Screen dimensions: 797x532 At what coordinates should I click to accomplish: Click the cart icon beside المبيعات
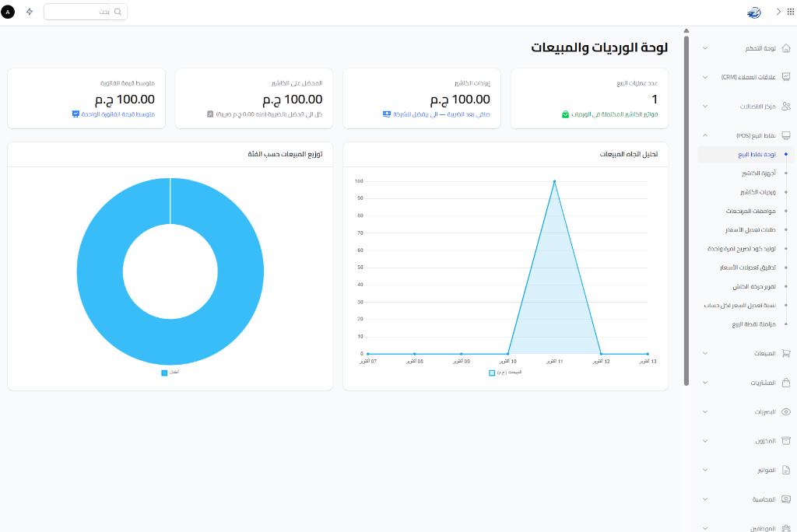coord(786,353)
